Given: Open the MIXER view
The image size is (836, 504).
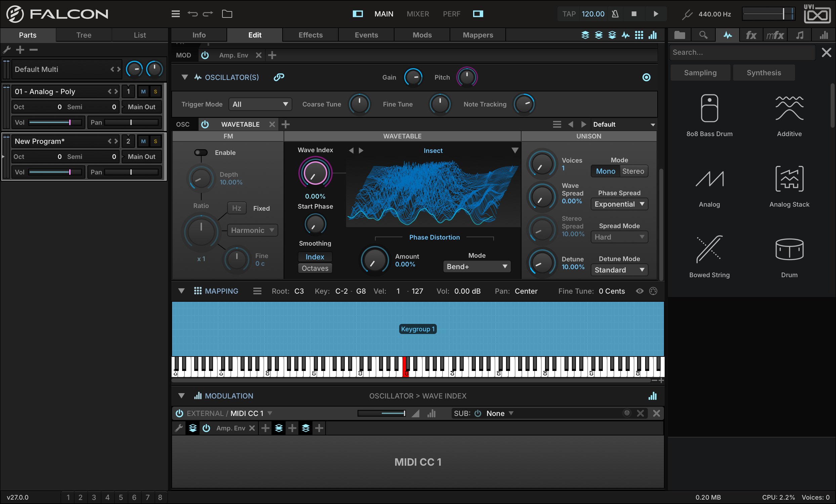Looking at the screenshot, I should pyautogui.click(x=418, y=14).
